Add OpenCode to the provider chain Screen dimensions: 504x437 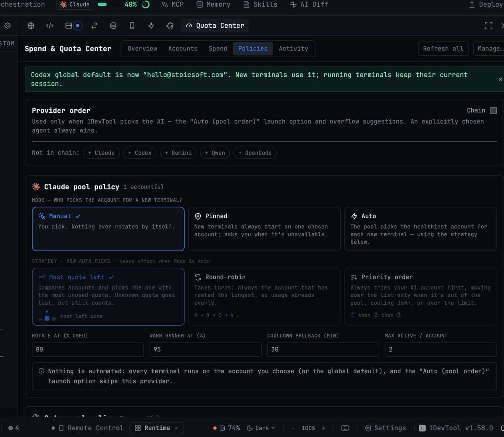(255, 153)
